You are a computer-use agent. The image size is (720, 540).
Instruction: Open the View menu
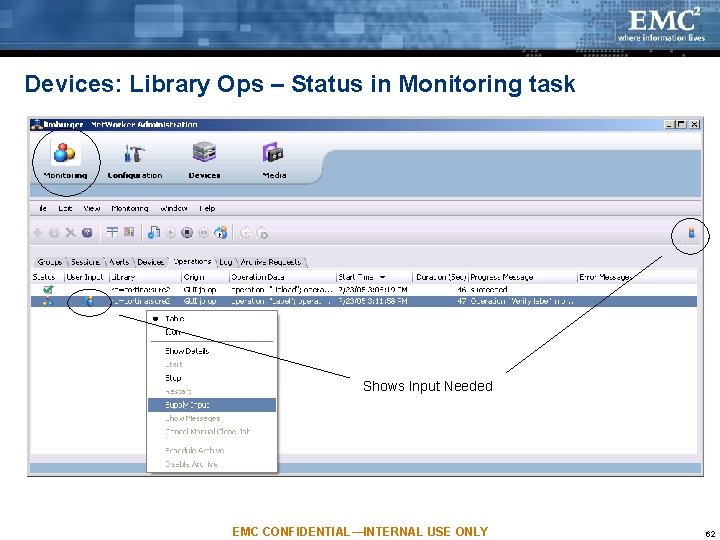(x=92, y=208)
